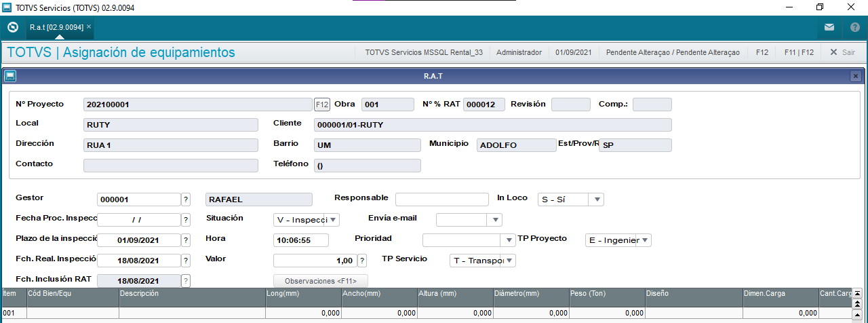Click the Cód Bien/Equ column header
868x323 pixels.
click(73, 297)
